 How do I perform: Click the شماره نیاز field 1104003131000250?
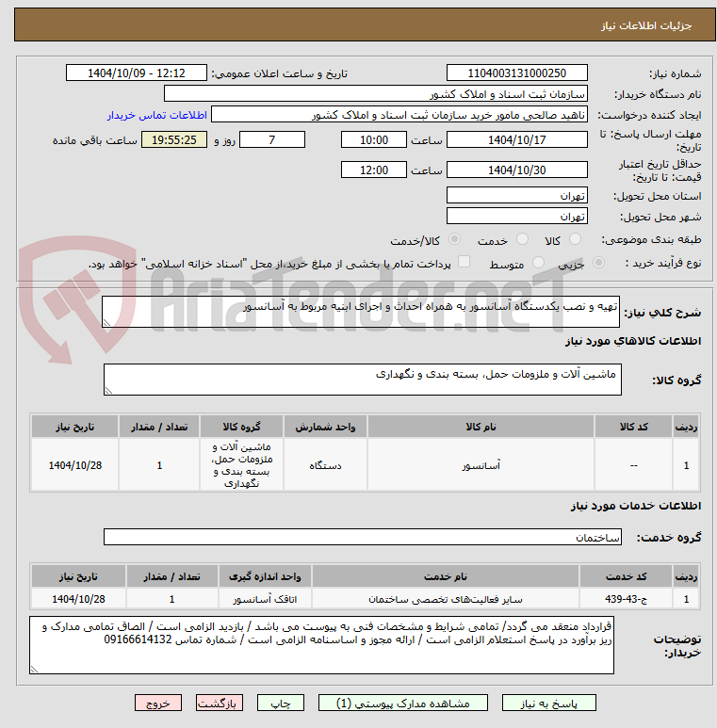click(x=517, y=73)
